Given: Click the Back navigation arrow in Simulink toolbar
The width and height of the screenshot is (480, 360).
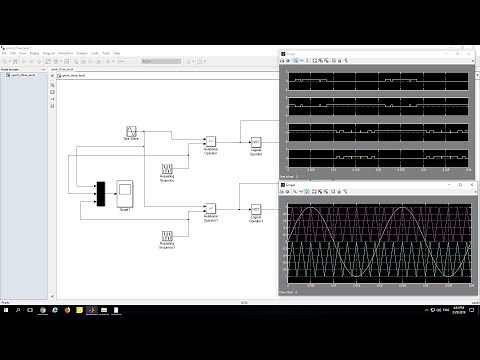Looking at the screenshot, I should [x=24, y=61].
